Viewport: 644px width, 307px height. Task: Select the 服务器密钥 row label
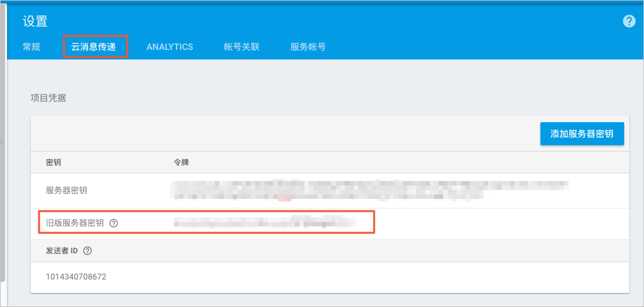point(67,191)
